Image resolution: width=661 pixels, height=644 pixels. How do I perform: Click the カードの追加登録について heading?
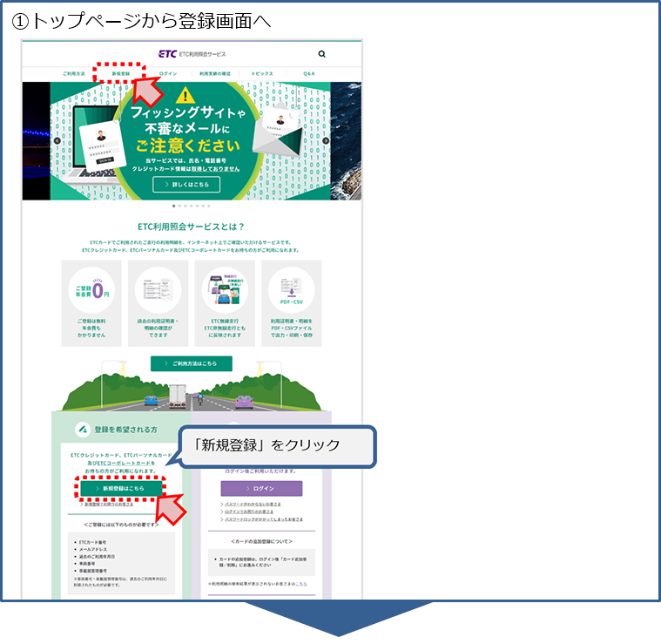point(261,541)
